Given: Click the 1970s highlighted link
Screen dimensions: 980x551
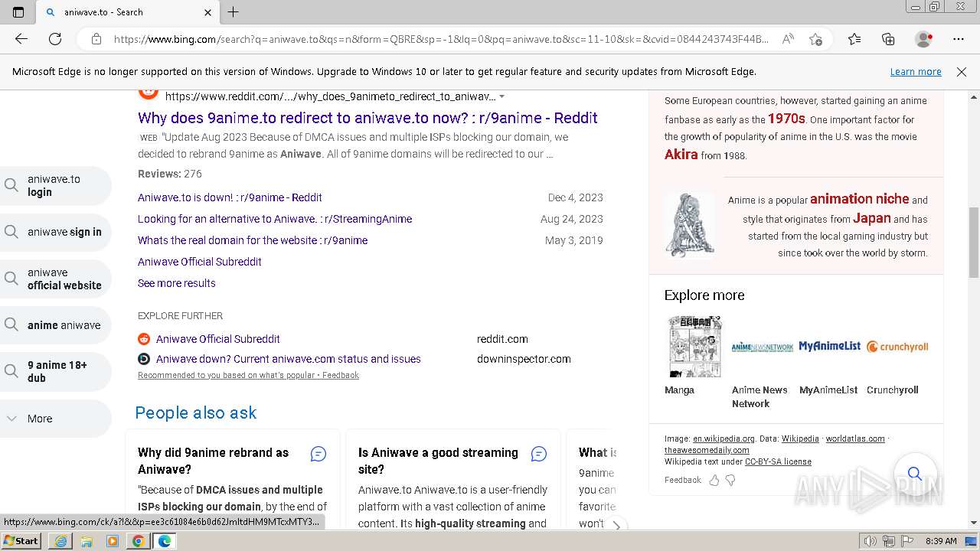Looking at the screenshot, I should [786, 119].
